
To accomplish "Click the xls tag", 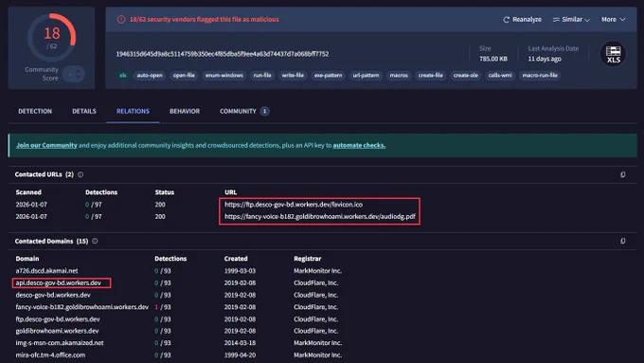I will (122, 75).
